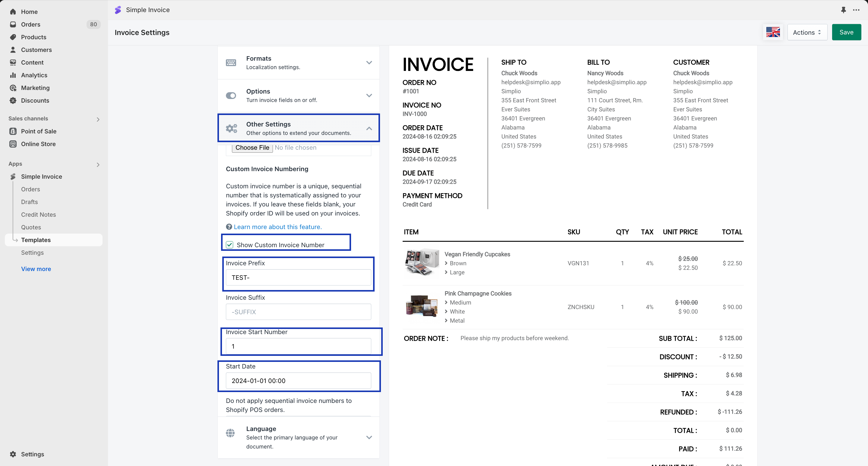Click the Formats keyboard icon

tap(231, 63)
